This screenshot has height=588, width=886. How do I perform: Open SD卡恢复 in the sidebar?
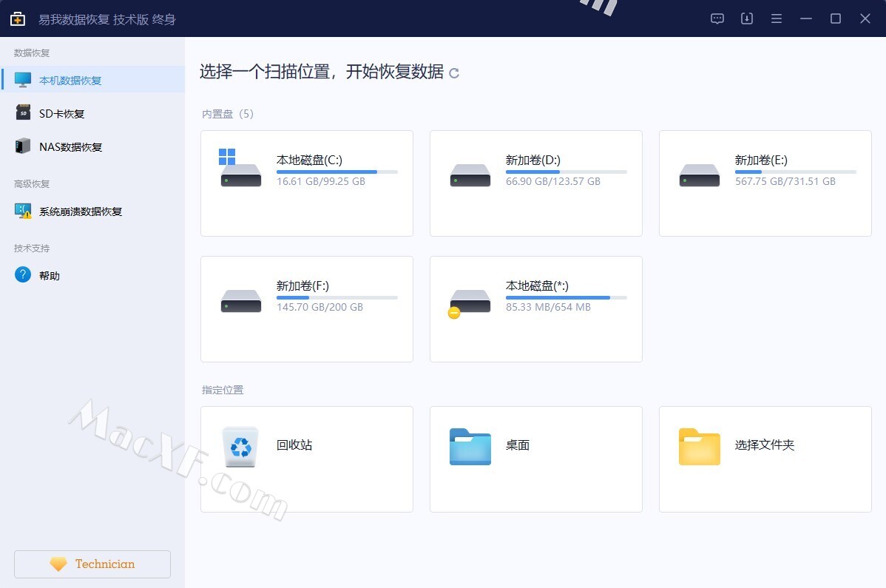(93, 114)
